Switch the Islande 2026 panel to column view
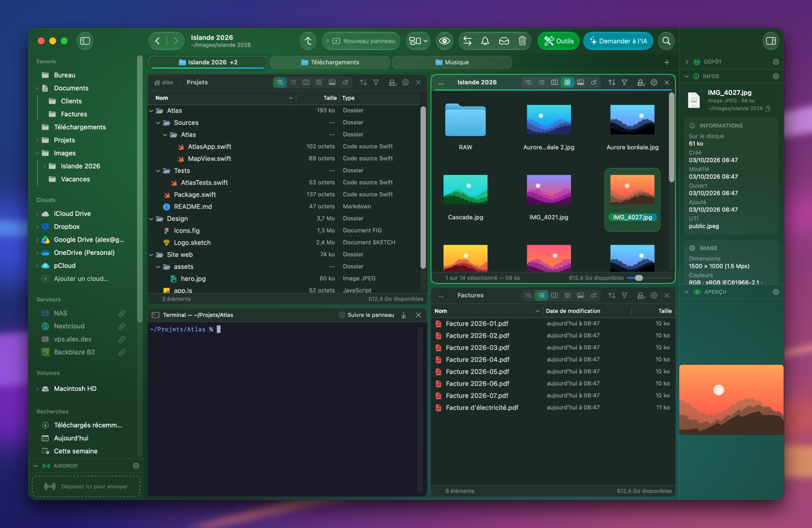The width and height of the screenshot is (812, 528). [554, 82]
